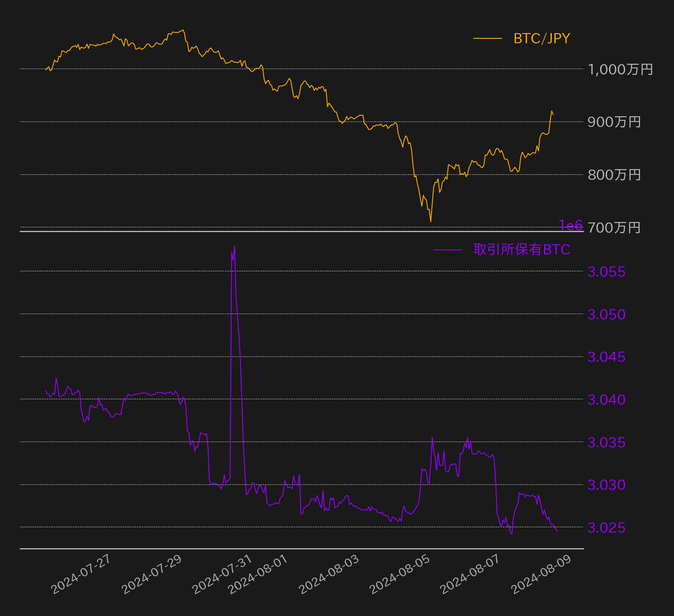Image resolution: width=674 pixels, height=616 pixels.
Task: Click the 3.025 axis tick label
Action: [606, 528]
